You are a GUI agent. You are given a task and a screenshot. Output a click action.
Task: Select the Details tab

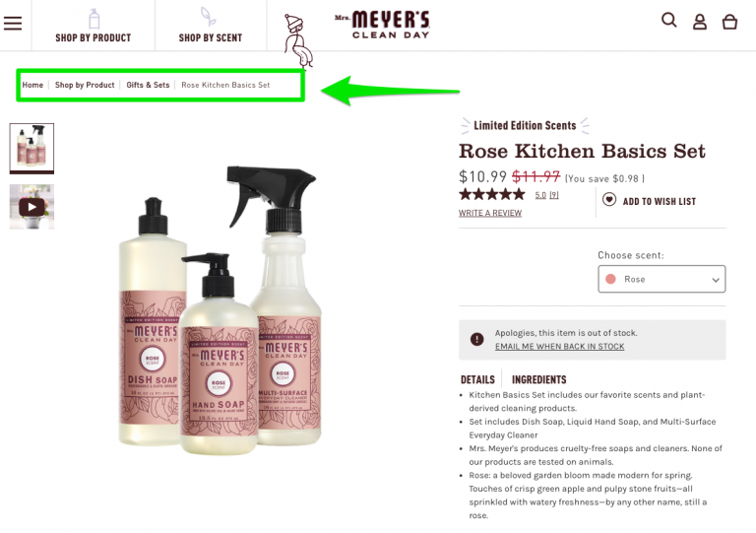point(477,379)
